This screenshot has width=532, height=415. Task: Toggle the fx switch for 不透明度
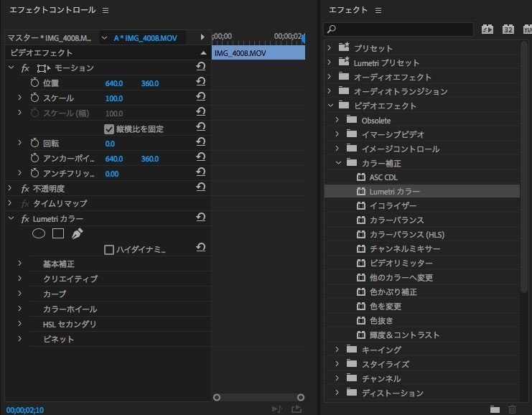(x=25, y=189)
